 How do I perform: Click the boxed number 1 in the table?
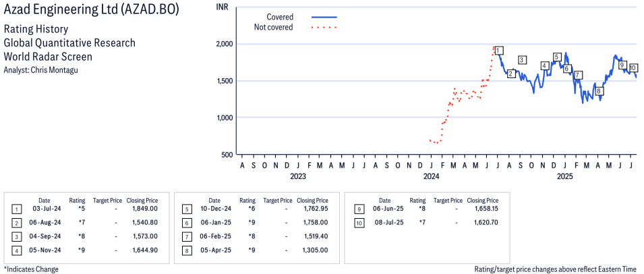tap(16, 209)
